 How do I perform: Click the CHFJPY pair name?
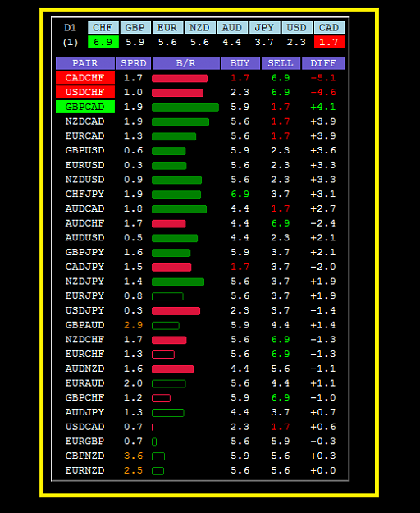click(85, 194)
